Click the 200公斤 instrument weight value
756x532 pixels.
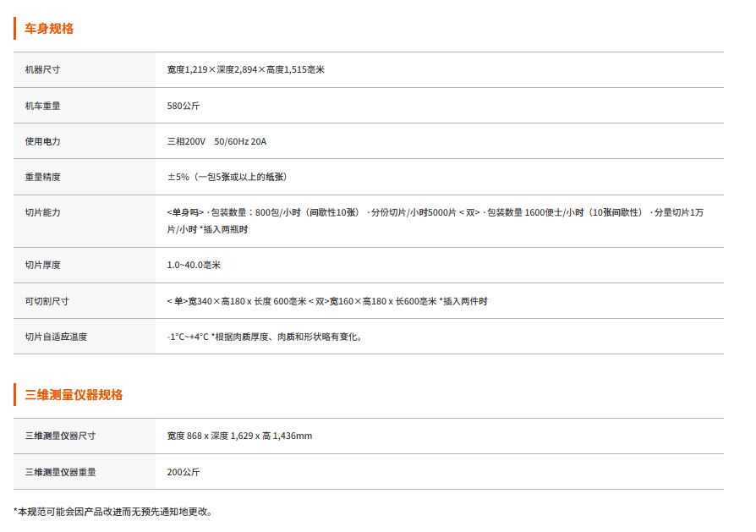tap(184, 472)
